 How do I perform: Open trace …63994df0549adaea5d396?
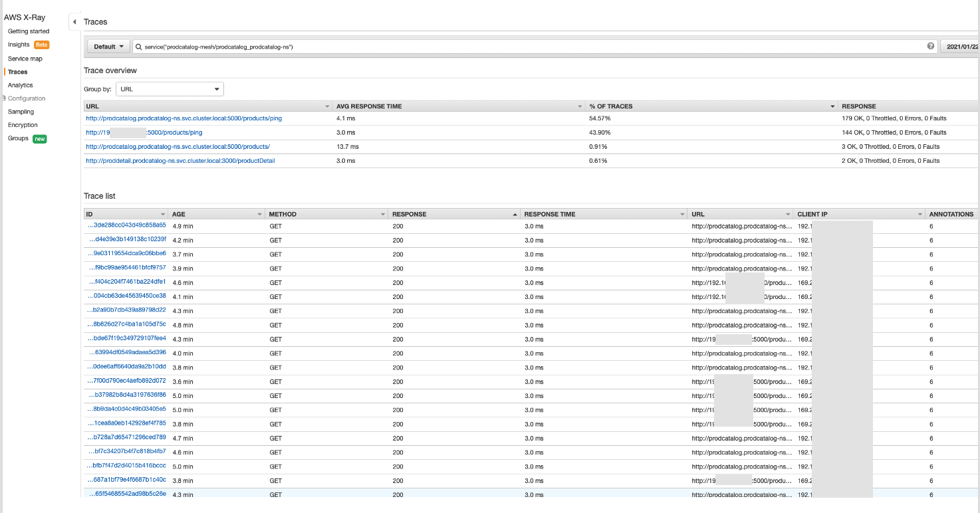coord(127,352)
